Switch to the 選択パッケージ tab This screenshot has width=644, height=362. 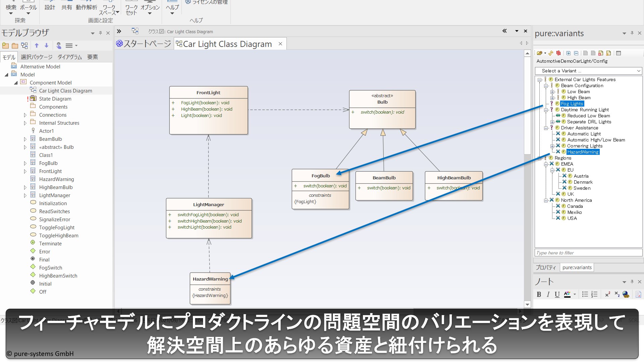click(37, 57)
